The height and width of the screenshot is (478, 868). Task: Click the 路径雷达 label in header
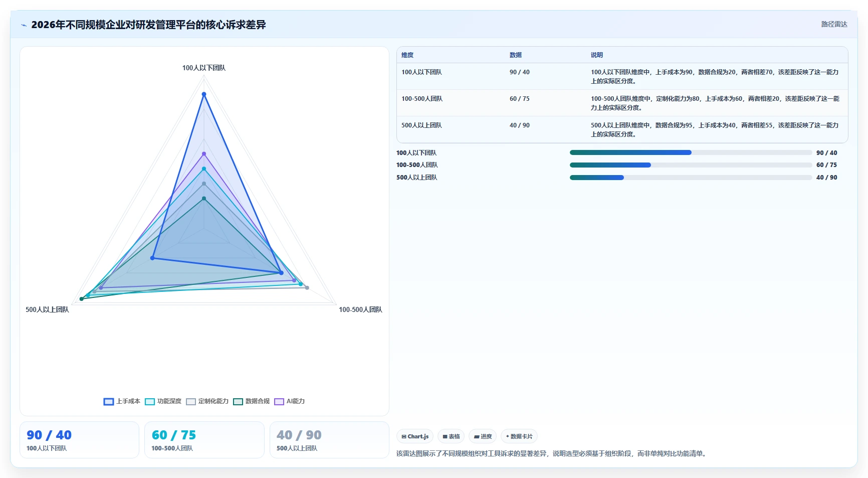point(834,24)
